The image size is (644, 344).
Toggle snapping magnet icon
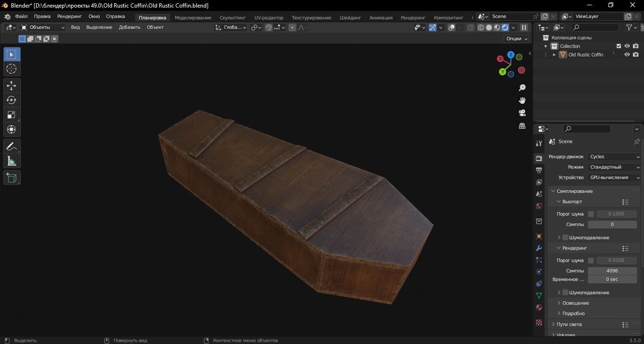tap(269, 27)
